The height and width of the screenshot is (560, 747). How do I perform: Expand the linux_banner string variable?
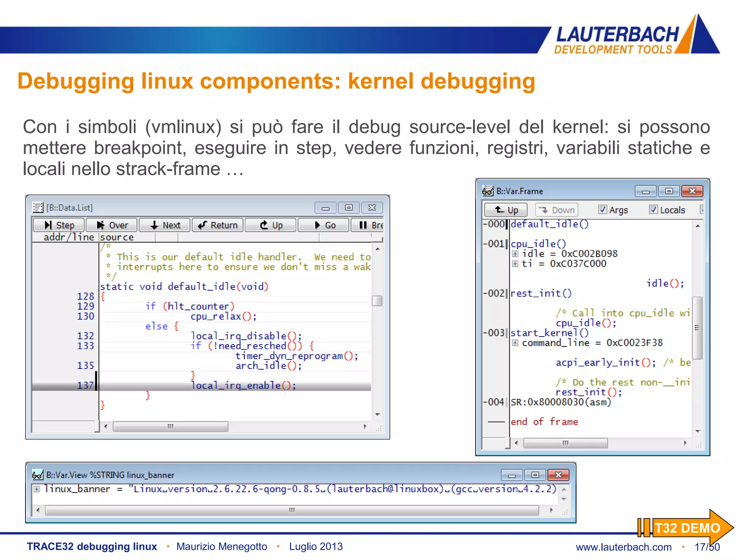point(37,489)
